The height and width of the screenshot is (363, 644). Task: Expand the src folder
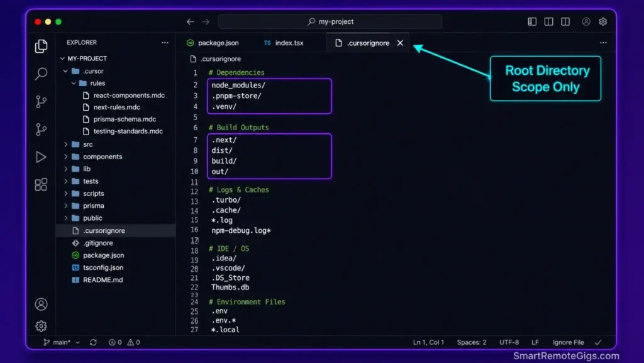[65, 145]
